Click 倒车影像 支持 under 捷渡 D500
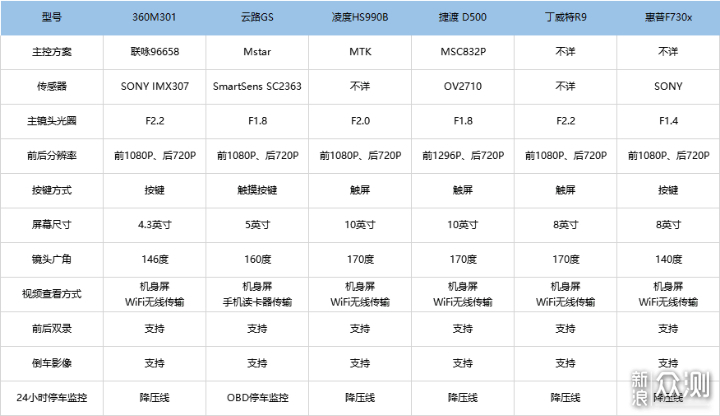Screen dimensions: 720x416 463,363
